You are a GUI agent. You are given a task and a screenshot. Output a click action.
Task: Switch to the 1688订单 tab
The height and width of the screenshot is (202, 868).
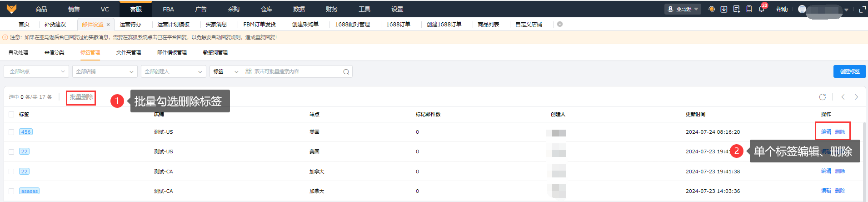[x=398, y=25]
